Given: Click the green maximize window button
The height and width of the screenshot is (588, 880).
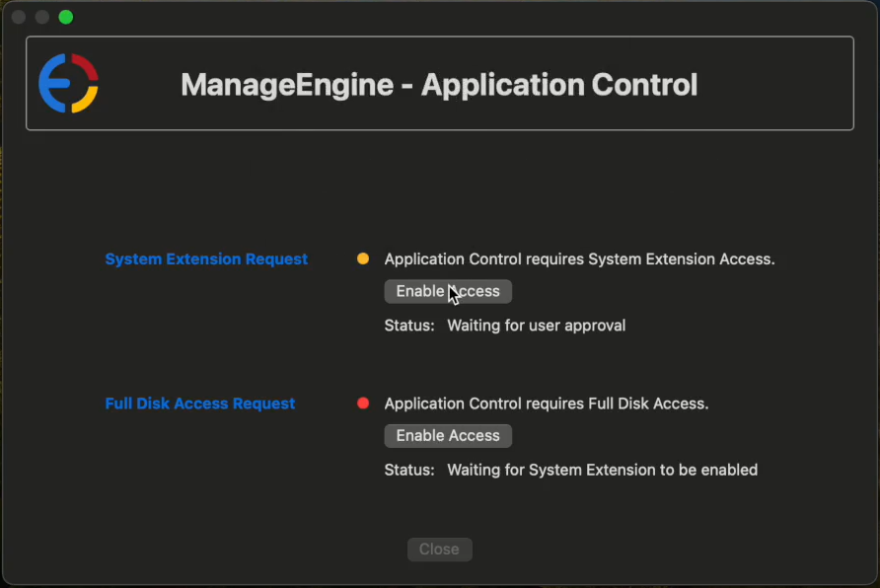Looking at the screenshot, I should [66, 17].
